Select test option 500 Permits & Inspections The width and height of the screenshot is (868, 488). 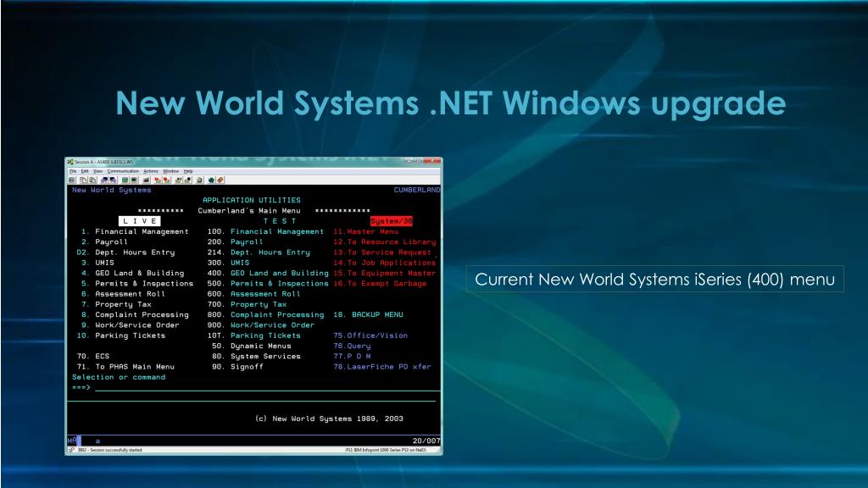[268, 283]
